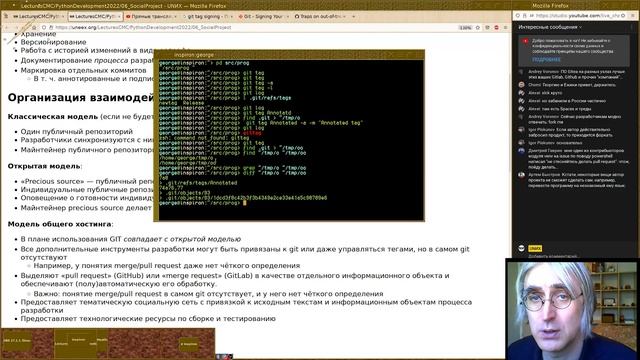Click the UNIX channel badge in chat
Viewport: 640px width, 360px height.
click(x=535, y=248)
